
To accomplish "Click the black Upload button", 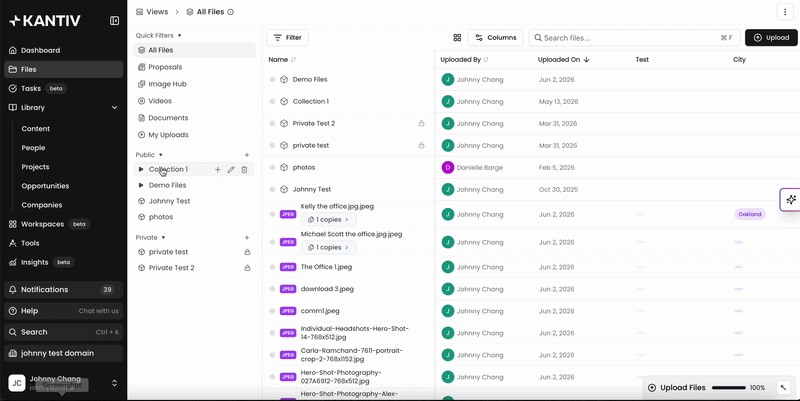I will pyautogui.click(x=771, y=38).
